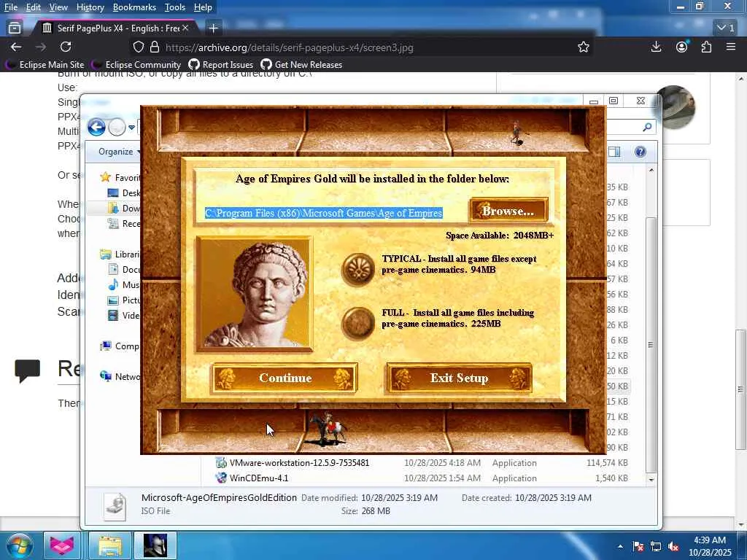Click the Roman emperor bust portrait
This screenshot has width=747, height=560.
pyautogui.click(x=255, y=295)
